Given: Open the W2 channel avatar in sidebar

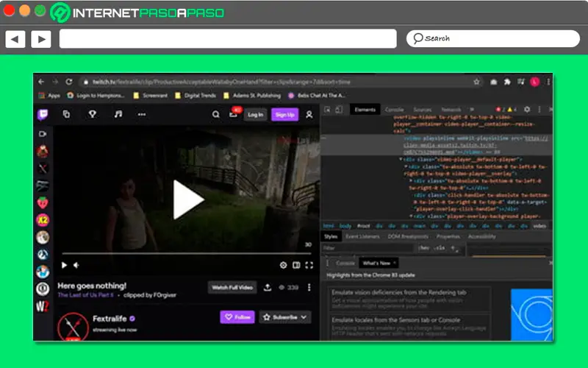Looking at the screenshot, I should tap(43, 306).
